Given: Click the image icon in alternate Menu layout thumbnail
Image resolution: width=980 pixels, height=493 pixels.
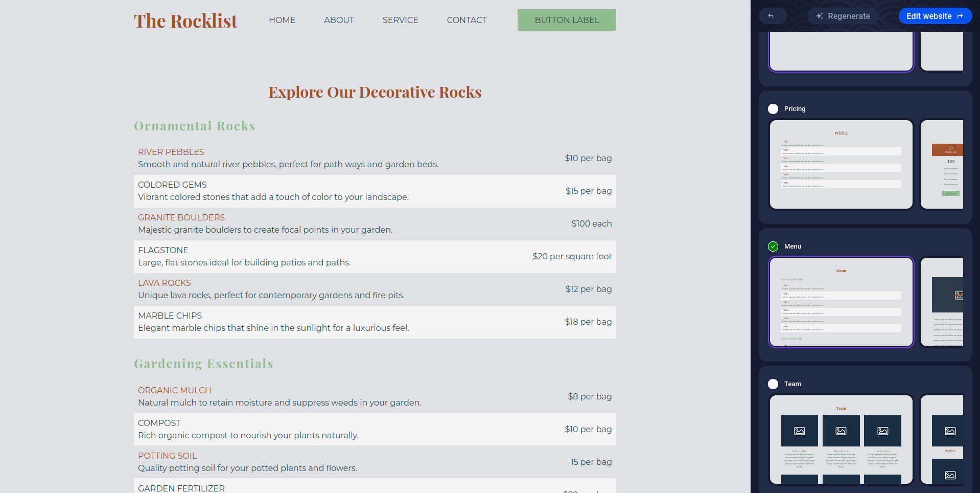Looking at the screenshot, I should (959, 295).
